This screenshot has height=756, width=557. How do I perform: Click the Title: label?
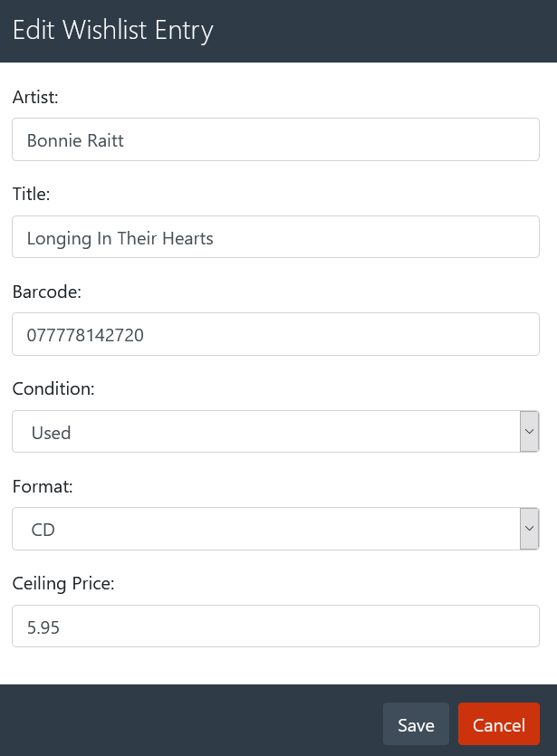32,194
